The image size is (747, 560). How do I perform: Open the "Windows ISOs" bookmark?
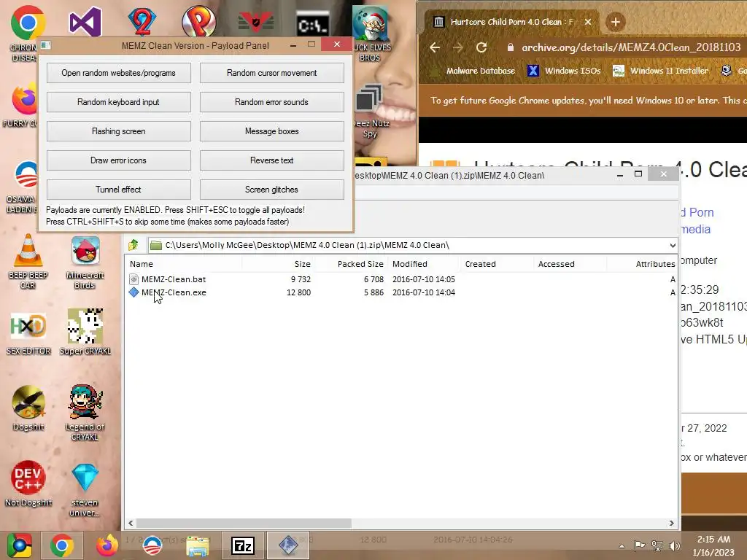coord(564,71)
